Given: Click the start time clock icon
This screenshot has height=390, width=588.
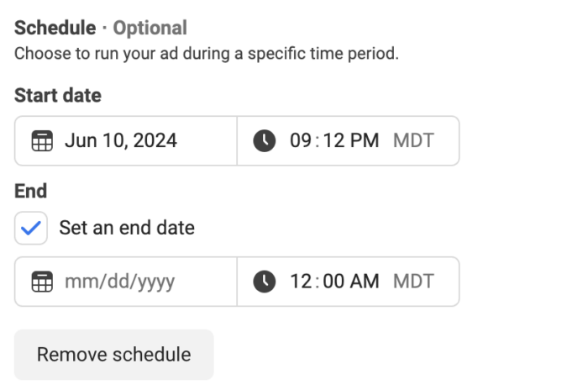Looking at the screenshot, I should (x=265, y=140).
